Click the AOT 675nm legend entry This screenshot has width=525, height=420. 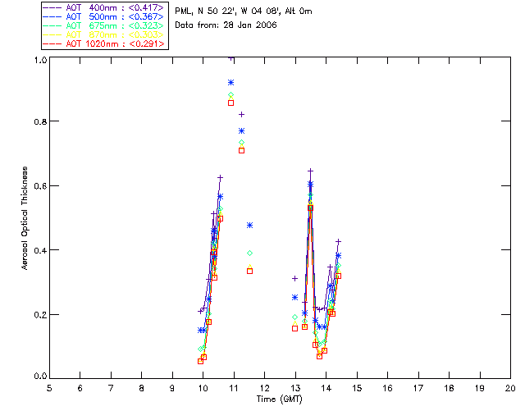pyautogui.click(x=103, y=25)
